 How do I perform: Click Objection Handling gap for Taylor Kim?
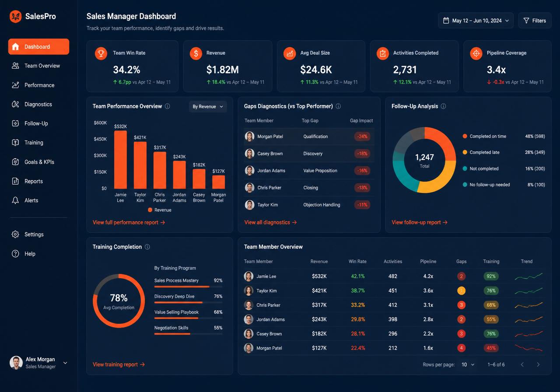[x=322, y=205]
